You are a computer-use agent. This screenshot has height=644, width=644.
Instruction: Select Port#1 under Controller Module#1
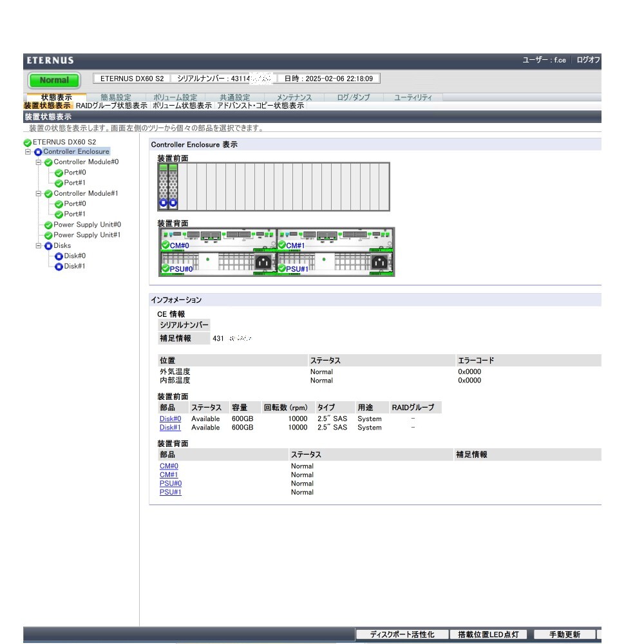tap(75, 214)
